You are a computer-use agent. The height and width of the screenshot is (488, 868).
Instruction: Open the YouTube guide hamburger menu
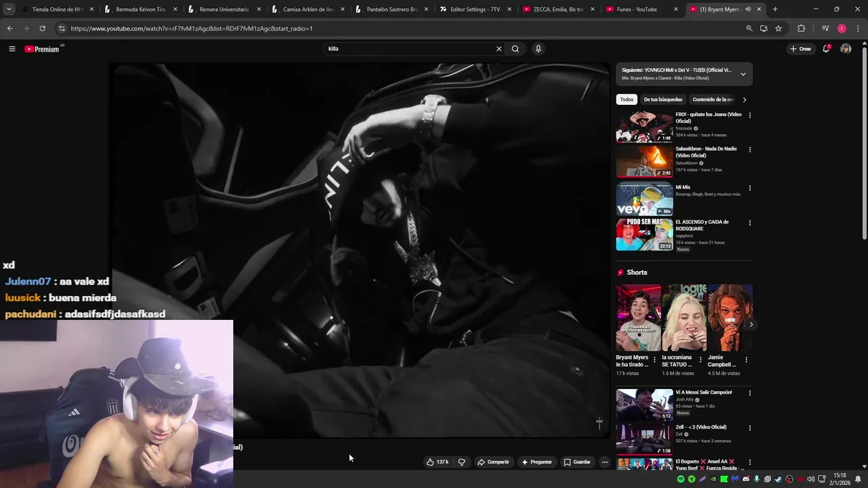(12, 49)
